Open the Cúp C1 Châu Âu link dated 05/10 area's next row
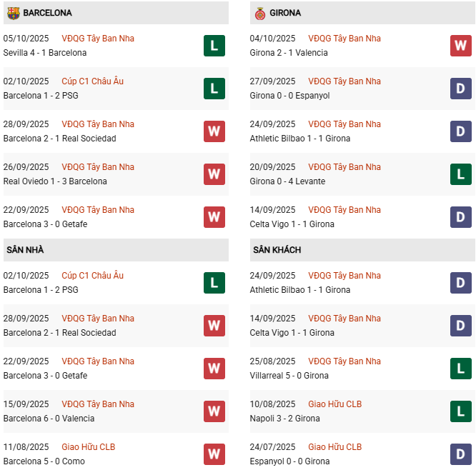The image size is (476, 470). [x=92, y=81]
